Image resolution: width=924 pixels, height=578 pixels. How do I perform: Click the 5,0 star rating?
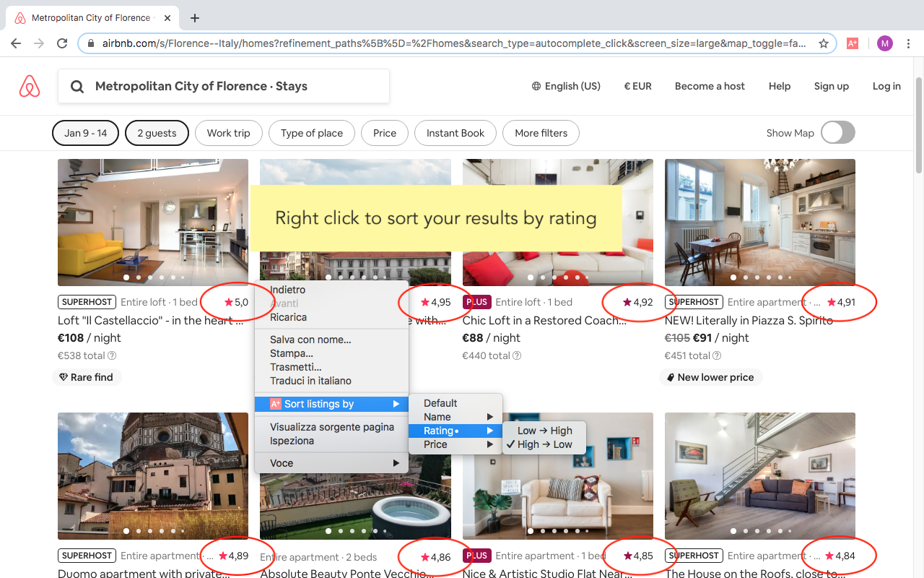coord(236,302)
